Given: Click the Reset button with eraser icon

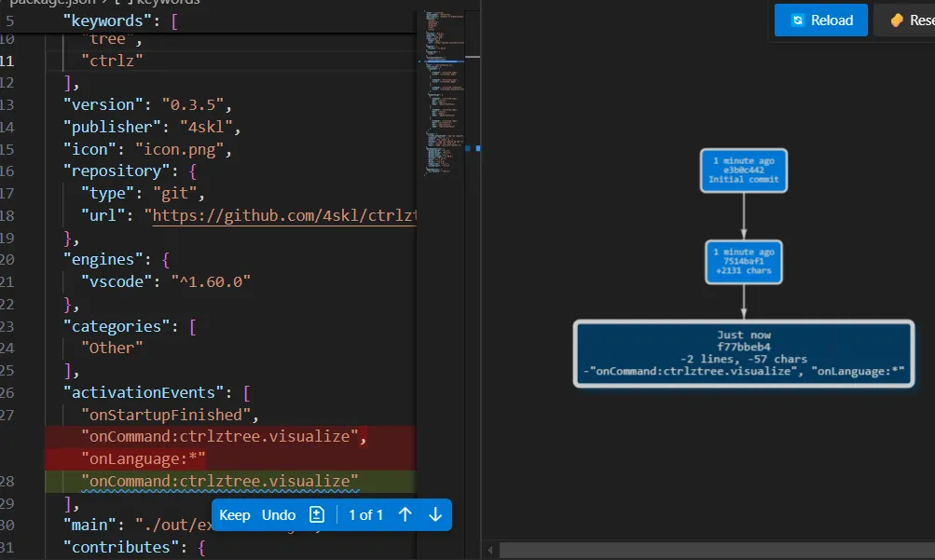Looking at the screenshot, I should [905, 20].
